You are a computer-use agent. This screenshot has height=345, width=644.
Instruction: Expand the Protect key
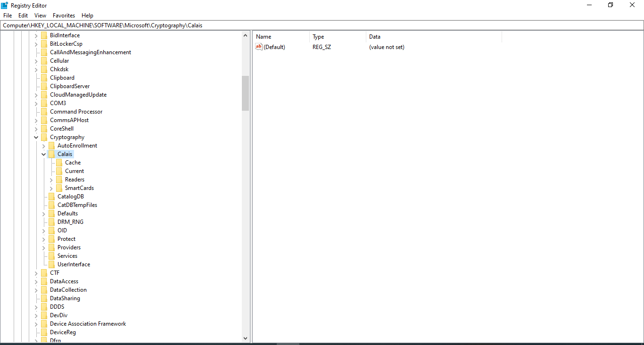44,239
